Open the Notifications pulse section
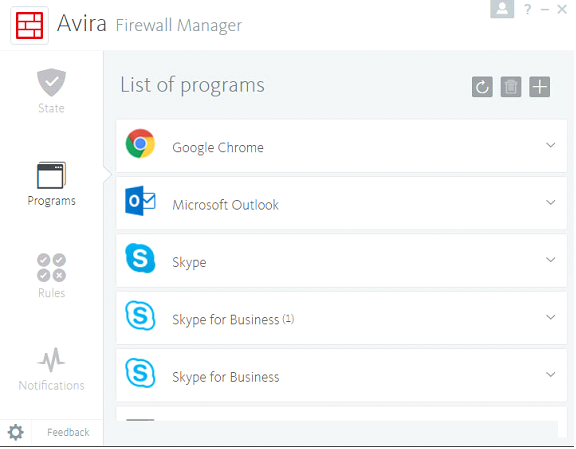The image size is (576, 449). tap(51, 360)
